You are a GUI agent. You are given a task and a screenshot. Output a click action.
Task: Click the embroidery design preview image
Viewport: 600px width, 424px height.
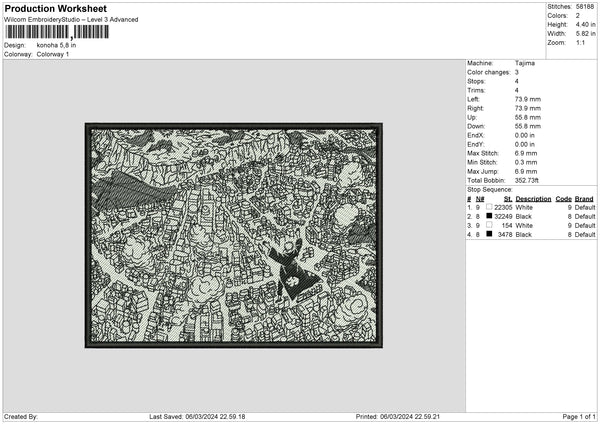click(233, 235)
